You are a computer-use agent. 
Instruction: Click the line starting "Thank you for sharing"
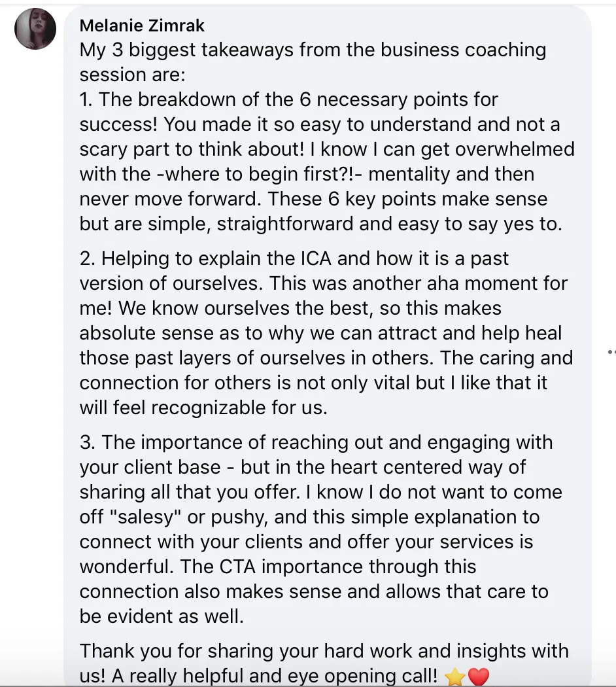pyautogui.click(x=324, y=652)
